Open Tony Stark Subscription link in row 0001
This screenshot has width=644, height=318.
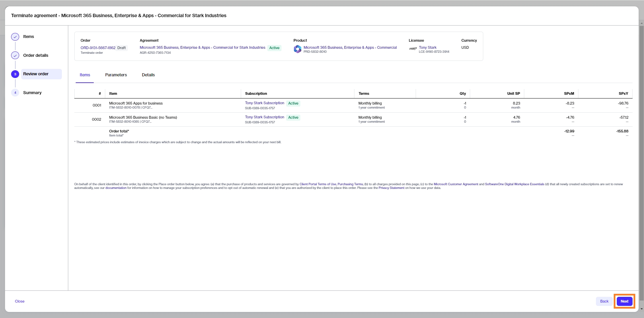tap(264, 103)
